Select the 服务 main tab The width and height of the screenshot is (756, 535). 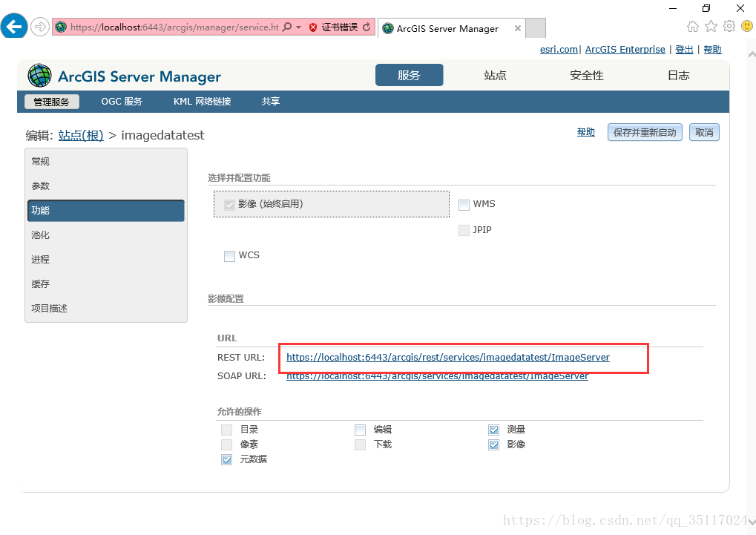coord(409,75)
